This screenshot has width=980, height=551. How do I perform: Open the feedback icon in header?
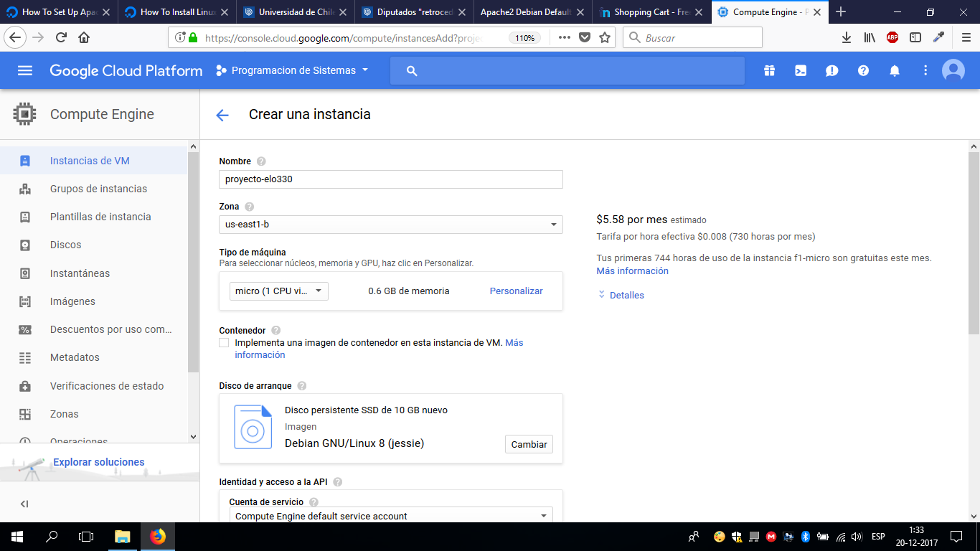pyautogui.click(x=831, y=70)
